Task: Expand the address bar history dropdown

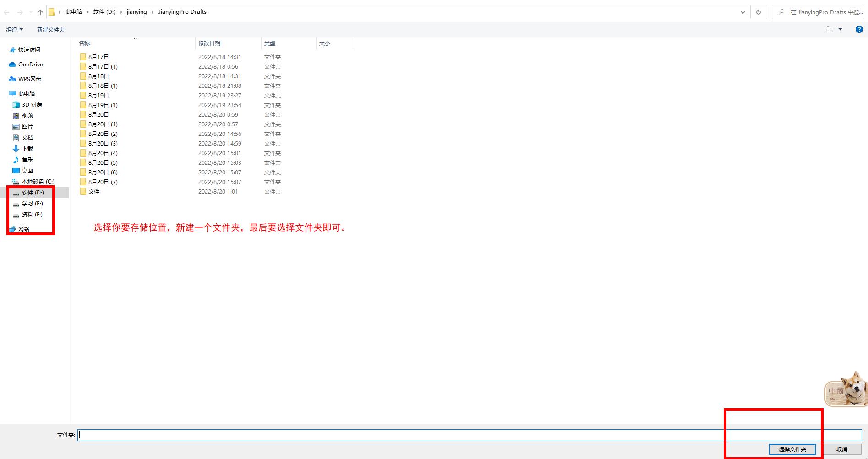Action: (742, 12)
